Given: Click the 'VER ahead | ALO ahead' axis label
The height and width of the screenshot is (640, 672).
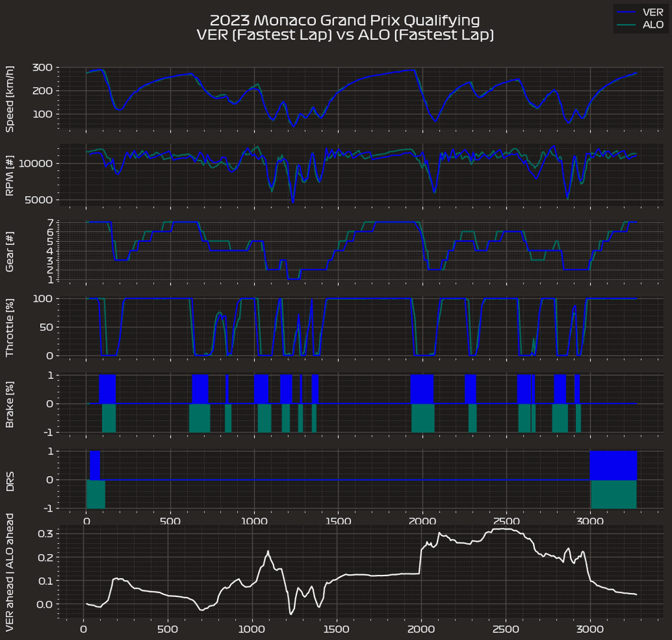Looking at the screenshot, I should [x=9, y=573].
